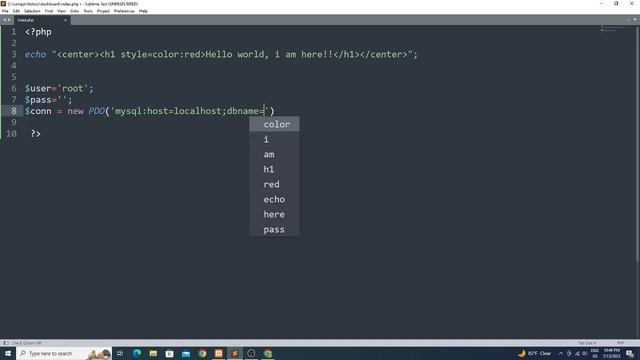The width and height of the screenshot is (640, 360).
Task: Click the minimap code preview
Action: coord(611,29)
